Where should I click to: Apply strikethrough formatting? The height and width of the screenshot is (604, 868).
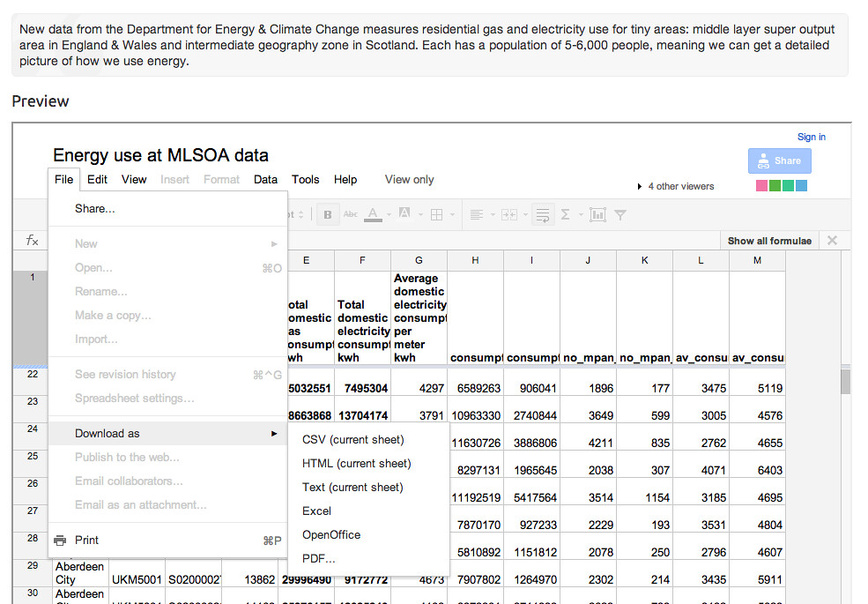coord(349,213)
